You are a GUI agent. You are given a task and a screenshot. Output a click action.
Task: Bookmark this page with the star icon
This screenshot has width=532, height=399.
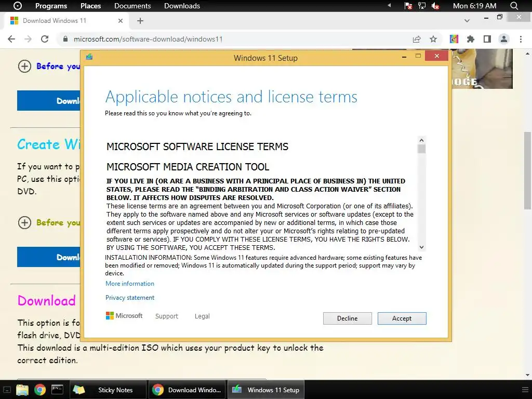[433, 39]
